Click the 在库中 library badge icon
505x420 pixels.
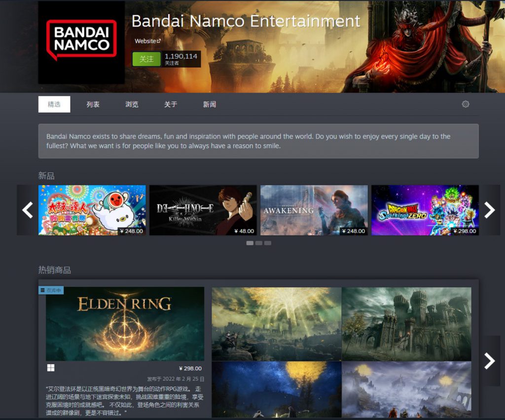click(x=42, y=290)
